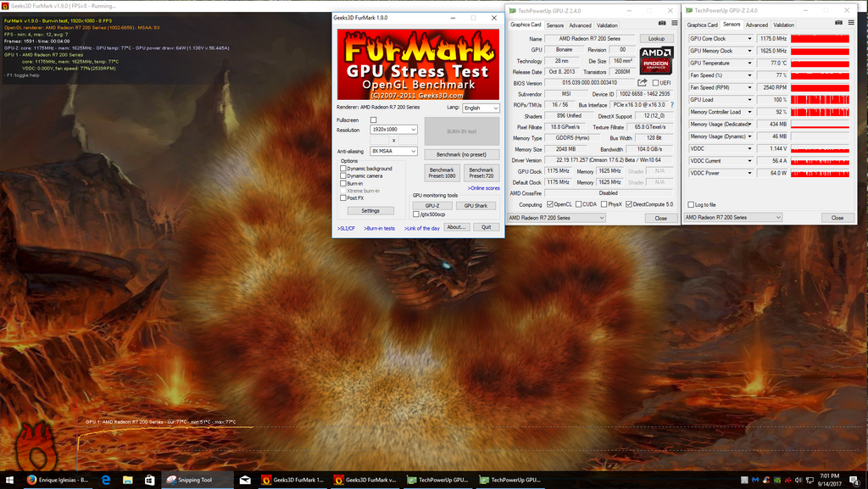868x489 pixels.
Task: Open the Microsoft Store taskbar icon
Action: coord(149,480)
